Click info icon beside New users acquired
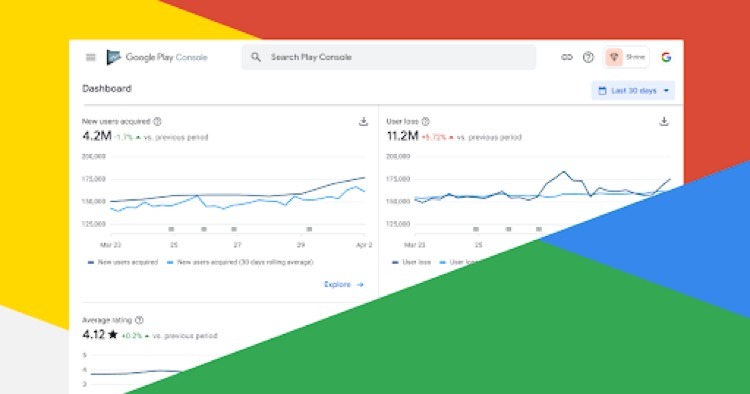 coord(157,121)
